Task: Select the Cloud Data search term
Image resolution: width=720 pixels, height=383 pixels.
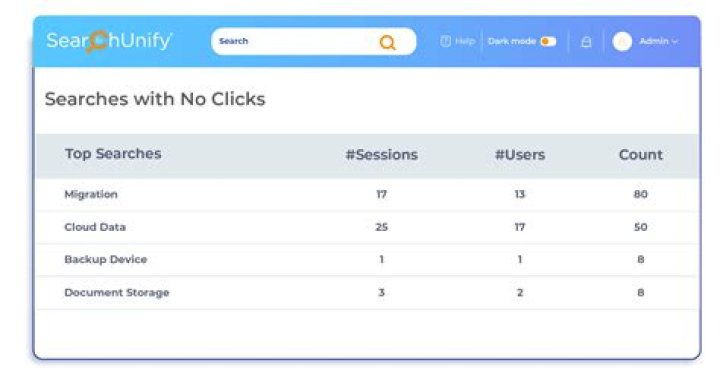Action: (x=95, y=227)
